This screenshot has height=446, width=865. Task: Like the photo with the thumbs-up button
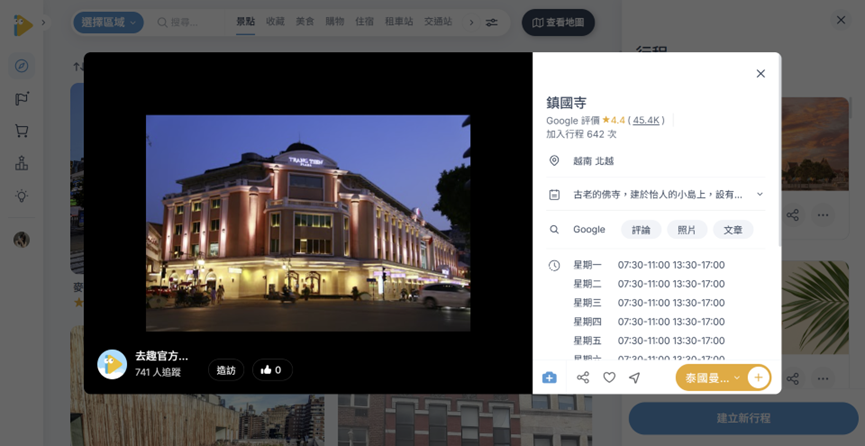click(x=272, y=370)
